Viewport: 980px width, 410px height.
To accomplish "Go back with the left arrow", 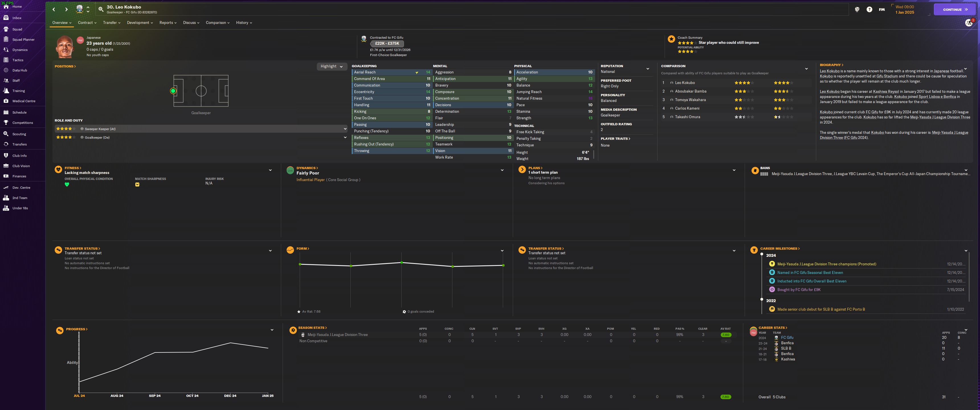I will pos(54,9).
